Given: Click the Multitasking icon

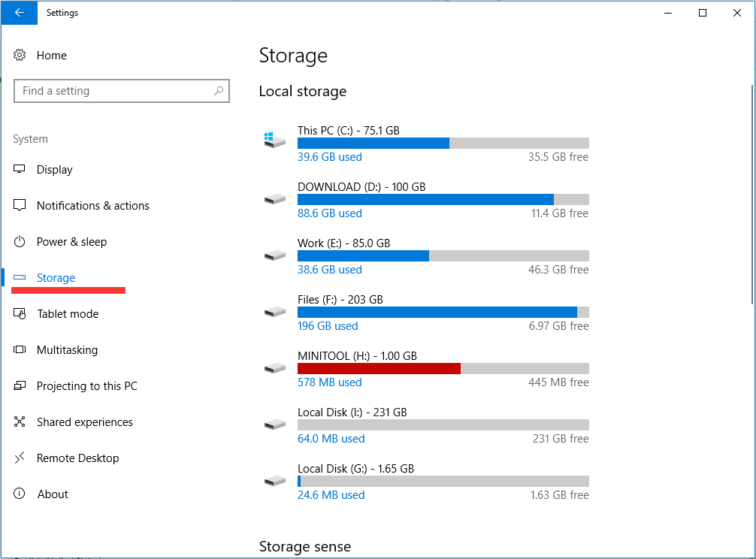Looking at the screenshot, I should coord(20,350).
